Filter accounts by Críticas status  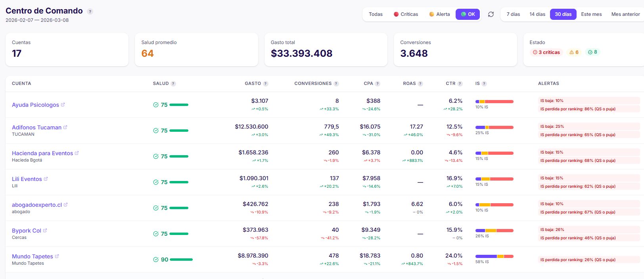point(406,14)
